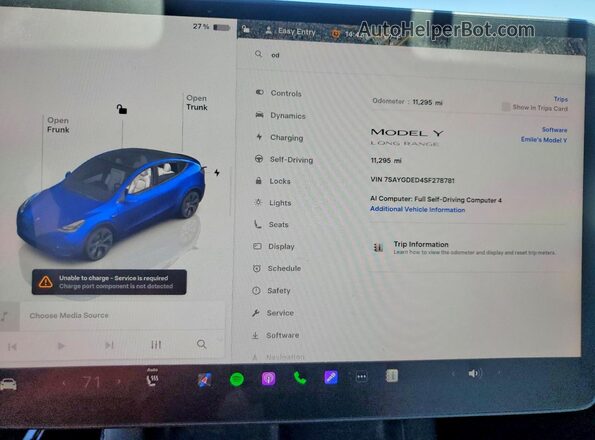Screen dimensions: 595x440
Task: Open the Lights settings
Action: tap(273, 203)
